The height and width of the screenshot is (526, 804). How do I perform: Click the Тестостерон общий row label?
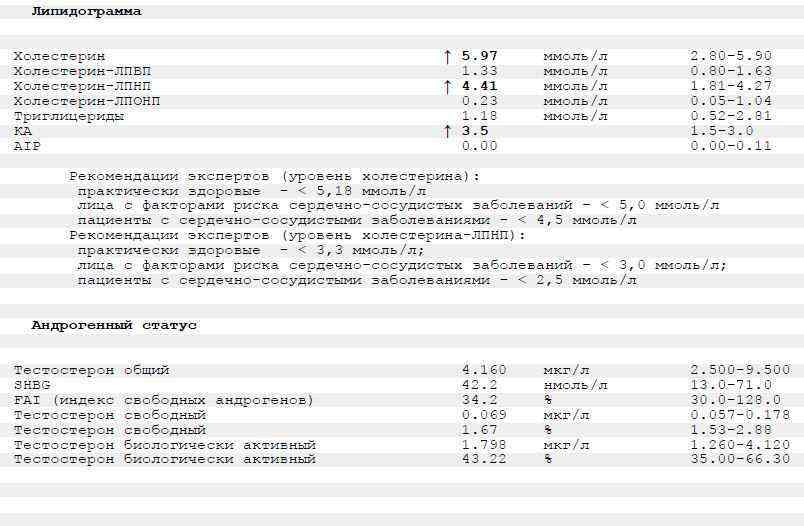point(91,370)
